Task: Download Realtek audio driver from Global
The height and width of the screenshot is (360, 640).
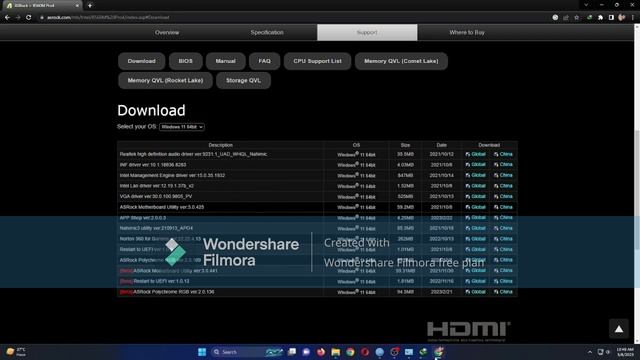Action: point(476,154)
